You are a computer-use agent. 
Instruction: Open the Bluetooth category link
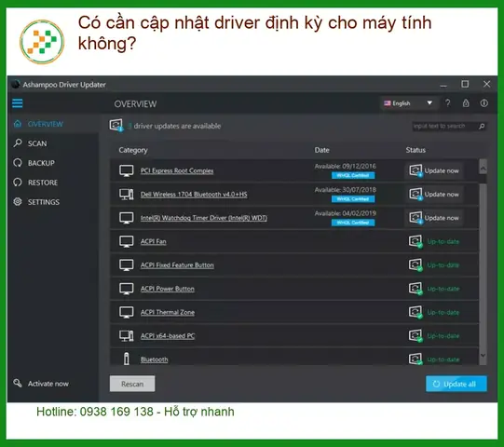coord(155,359)
